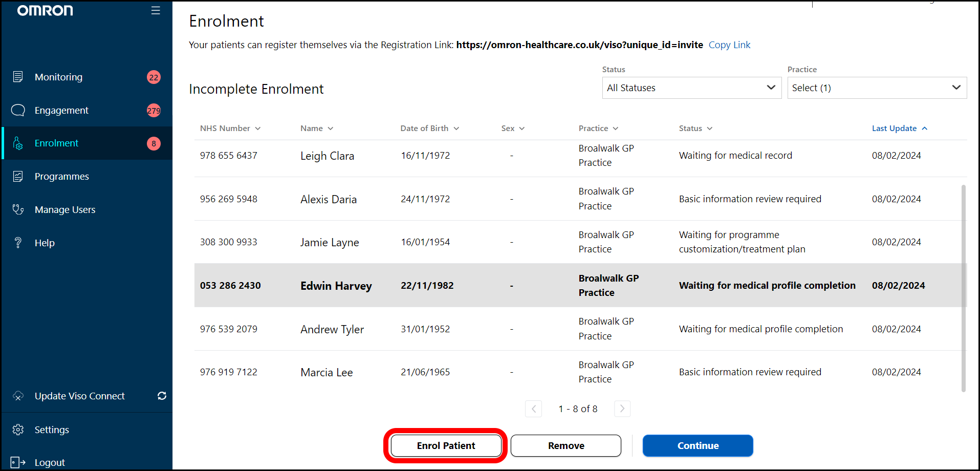Go to Engagement section in sidebar

(61, 110)
